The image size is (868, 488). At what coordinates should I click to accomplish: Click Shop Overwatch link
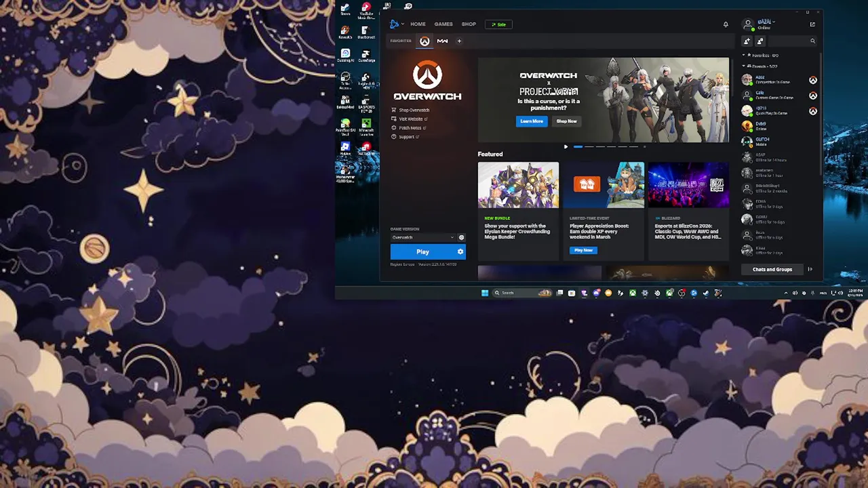coord(410,110)
